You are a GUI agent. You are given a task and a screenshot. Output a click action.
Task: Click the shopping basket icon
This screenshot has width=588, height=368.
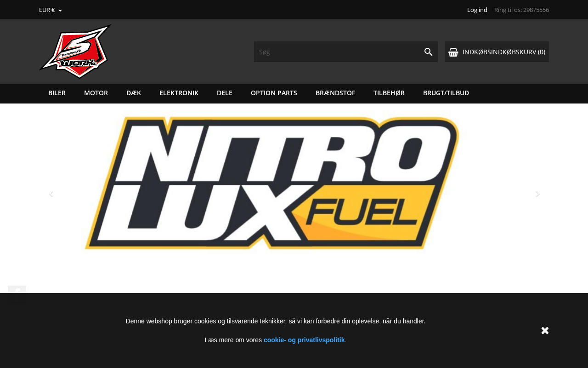click(x=453, y=52)
